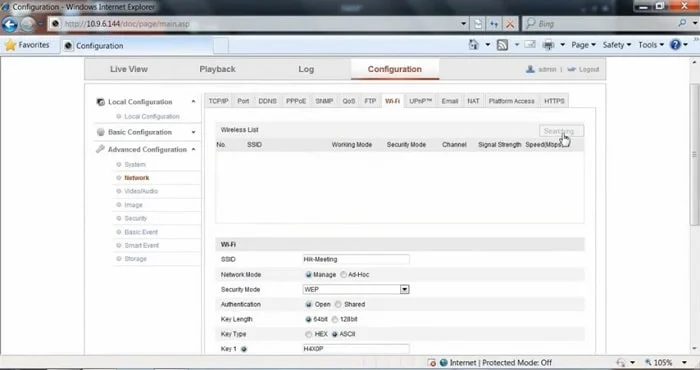Click the Basic Configuration section icon
The width and height of the screenshot is (700, 370).
(x=100, y=132)
